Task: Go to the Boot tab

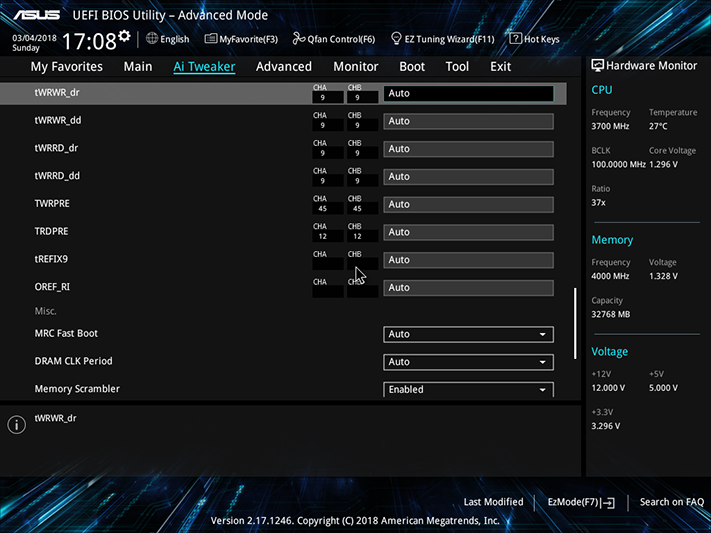Action: click(x=412, y=67)
